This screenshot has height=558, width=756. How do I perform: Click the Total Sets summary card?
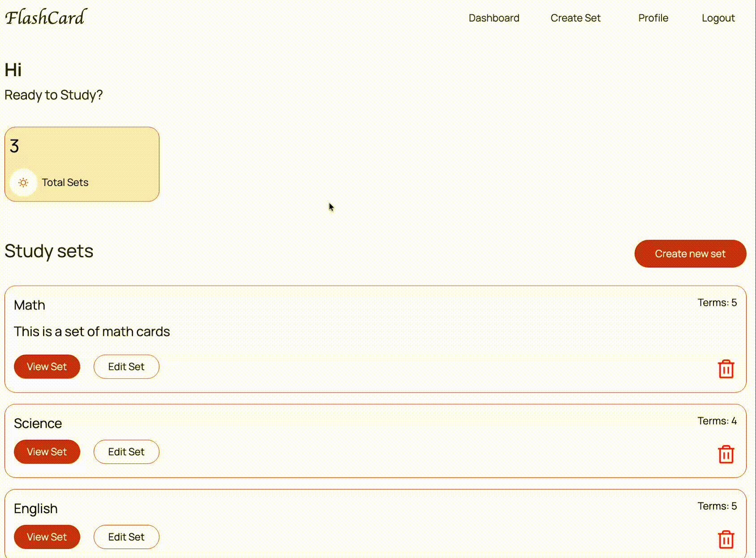coord(82,164)
